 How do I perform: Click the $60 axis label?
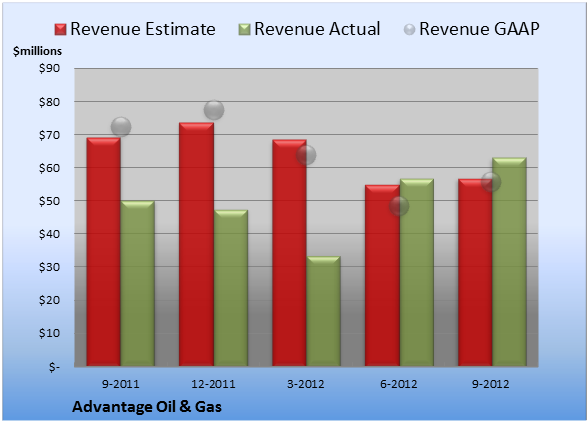click(x=49, y=168)
